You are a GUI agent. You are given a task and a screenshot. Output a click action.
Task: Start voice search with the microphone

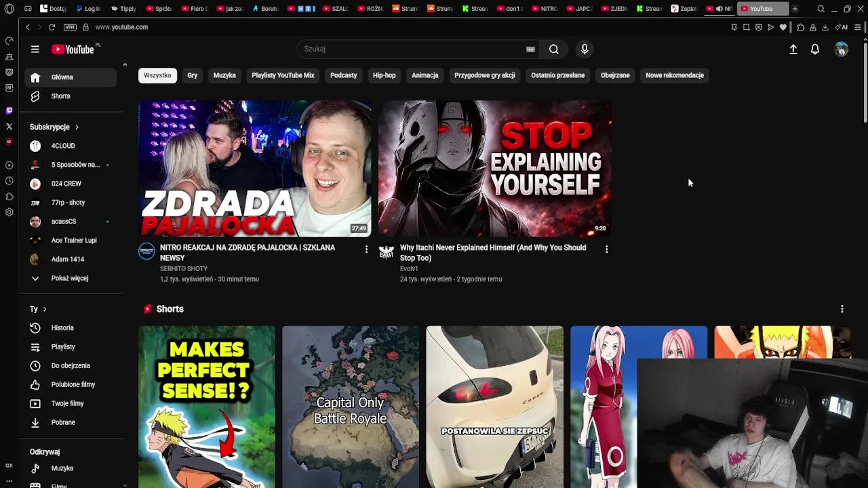tap(585, 49)
